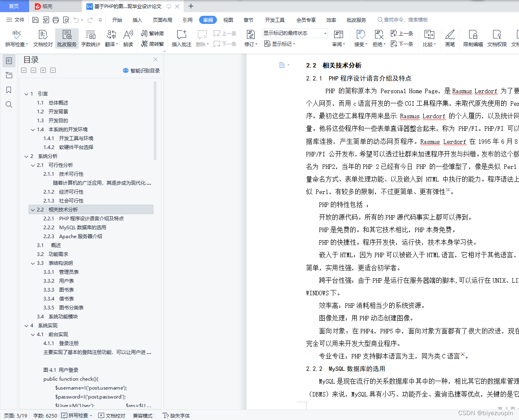Open the 拼写检查 spell check tool

17,38
